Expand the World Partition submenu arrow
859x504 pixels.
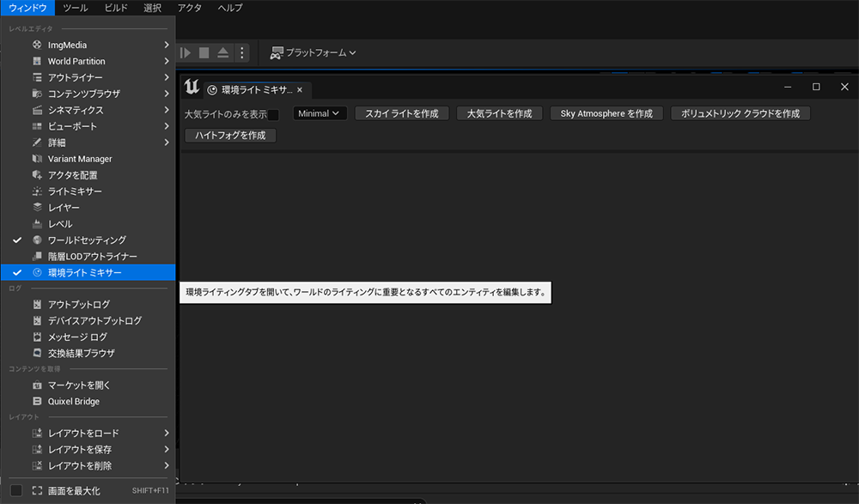click(166, 61)
